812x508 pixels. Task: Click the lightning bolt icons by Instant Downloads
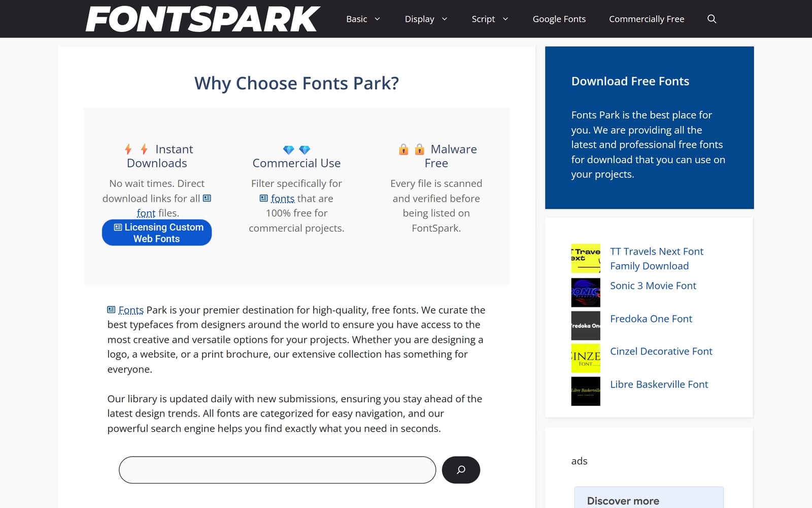[136, 149]
